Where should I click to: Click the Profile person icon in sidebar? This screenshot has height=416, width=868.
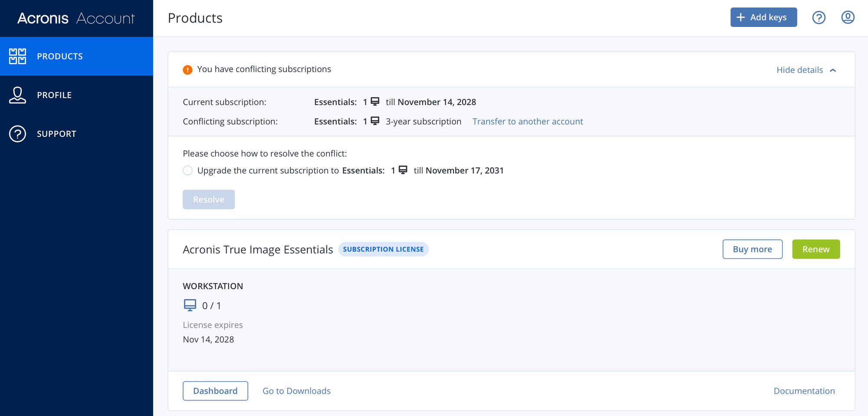(x=18, y=95)
